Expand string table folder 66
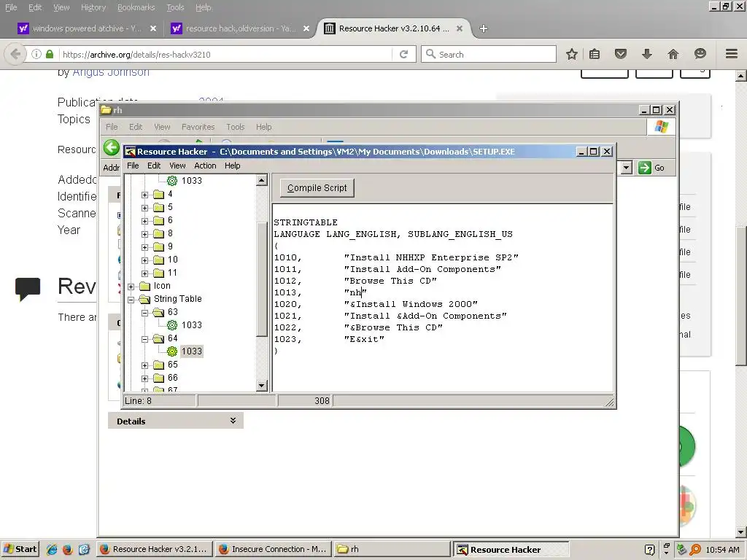Viewport: 747px width, 560px height. [x=145, y=378]
